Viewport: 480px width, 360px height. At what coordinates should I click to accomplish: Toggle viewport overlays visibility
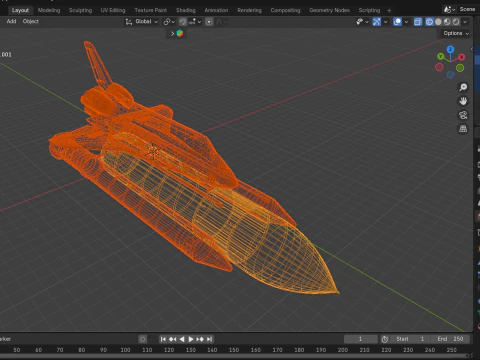tap(397, 22)
